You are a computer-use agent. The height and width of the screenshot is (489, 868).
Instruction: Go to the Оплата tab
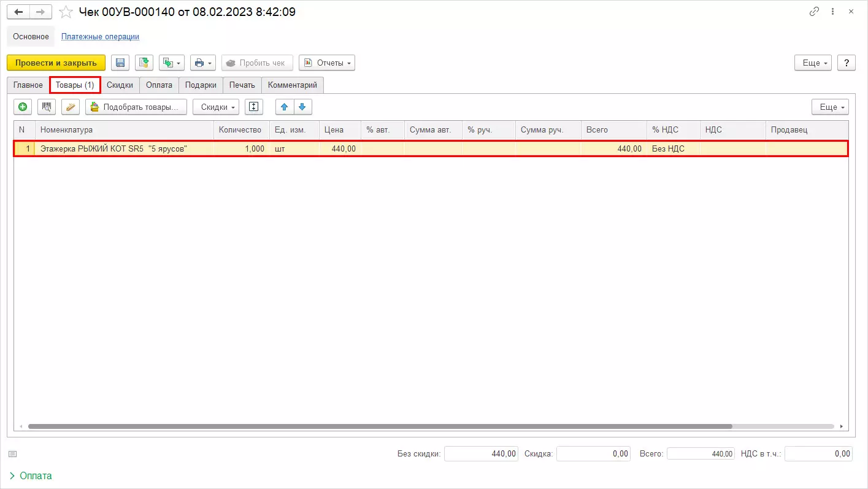[159, 85]
